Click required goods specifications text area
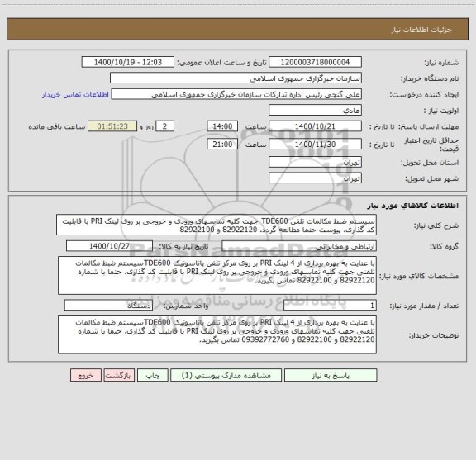 (x=217, y=275)
